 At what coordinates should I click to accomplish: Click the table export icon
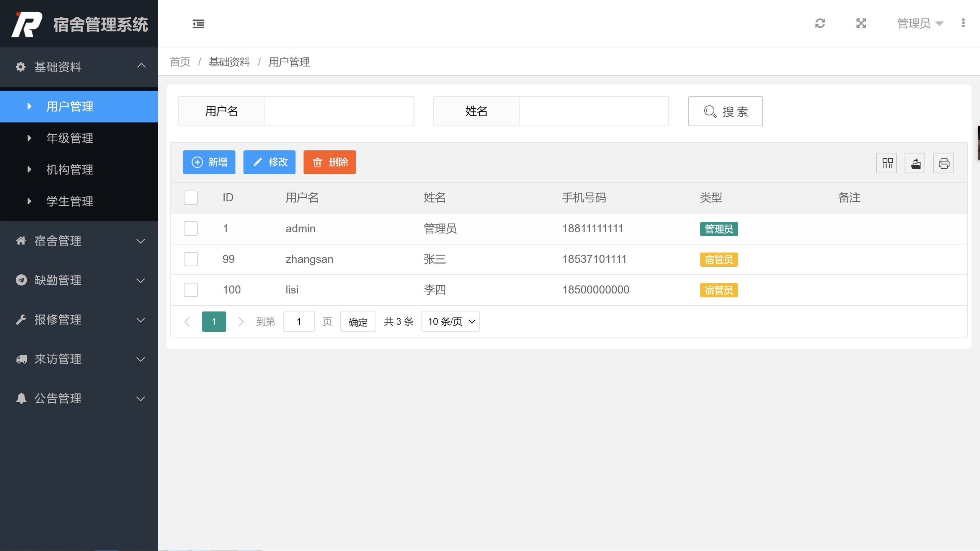point(915,163)
